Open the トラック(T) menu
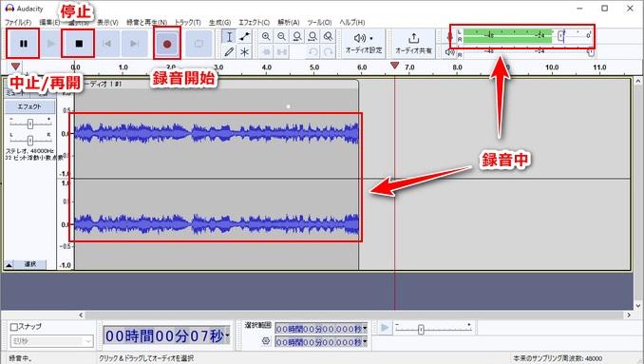Screen dimensions: 644x364 click(188, 22)
